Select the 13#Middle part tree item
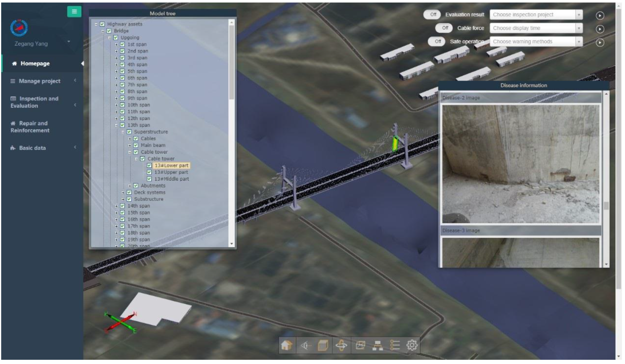 [x=172, y=179]
